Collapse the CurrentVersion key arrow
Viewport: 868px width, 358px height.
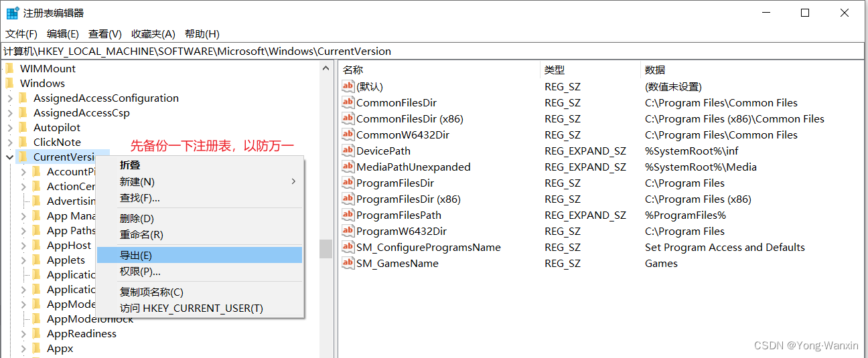[10, 157]
